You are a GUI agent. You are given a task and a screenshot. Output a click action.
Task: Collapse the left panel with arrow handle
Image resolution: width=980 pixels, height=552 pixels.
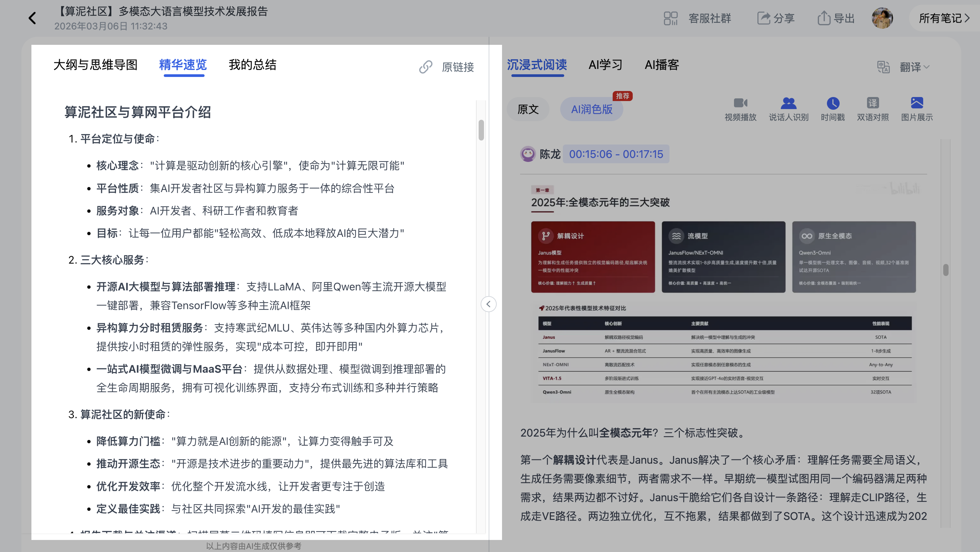click(x=488, y=304)
